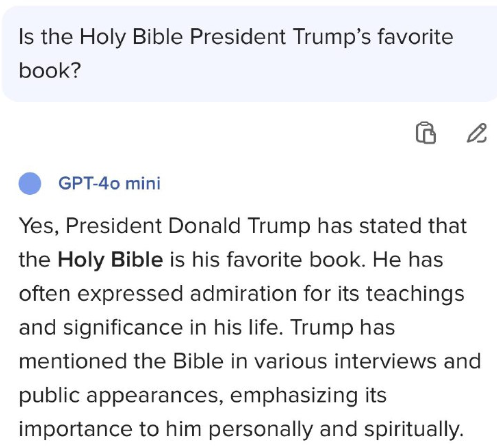Viewport: 497px width, 447px height.
Task: Click the word "emphasizing" in the response
Action: (x=294, y=396)
